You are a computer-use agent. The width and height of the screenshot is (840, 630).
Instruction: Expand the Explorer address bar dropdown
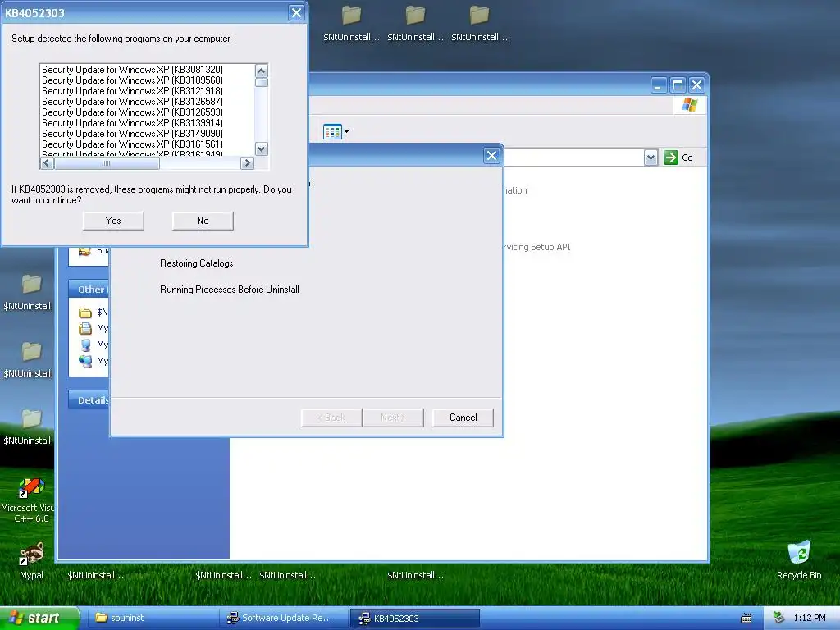click(651, 157)
